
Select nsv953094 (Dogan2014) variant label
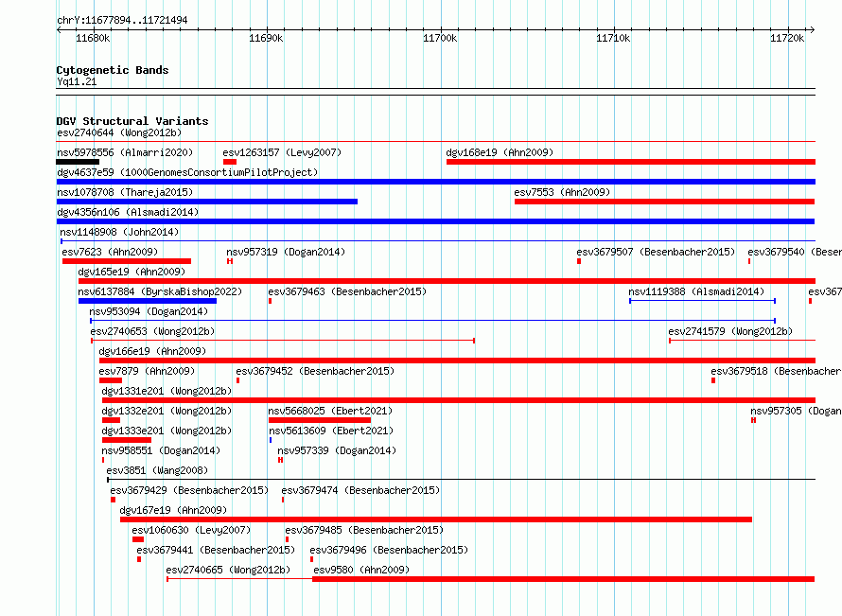(149, 311)
